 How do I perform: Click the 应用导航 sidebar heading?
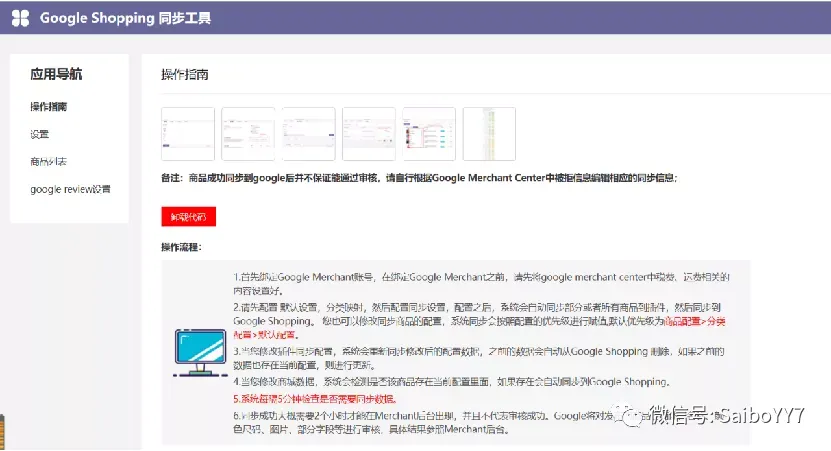pos(56,74)
